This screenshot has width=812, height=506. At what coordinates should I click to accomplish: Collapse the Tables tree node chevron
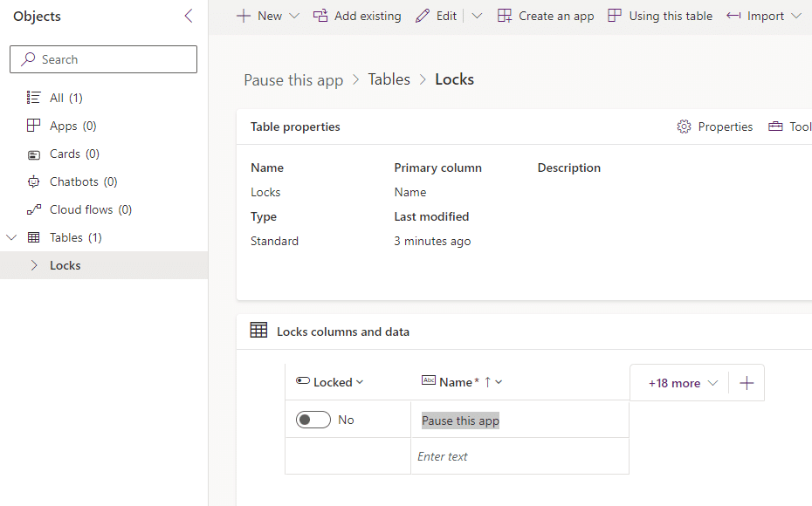point(11,237)
